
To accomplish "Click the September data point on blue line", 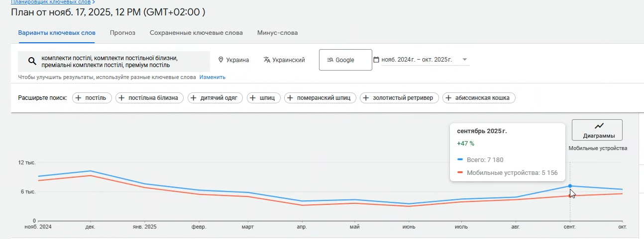I will point(570,186).
